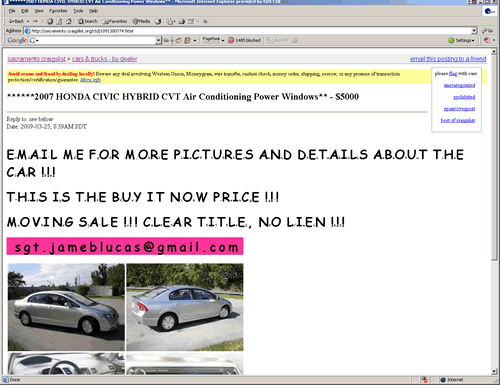
Task: Click the icon at right end of Google toolbar
Action: click(x=487, y=40)
